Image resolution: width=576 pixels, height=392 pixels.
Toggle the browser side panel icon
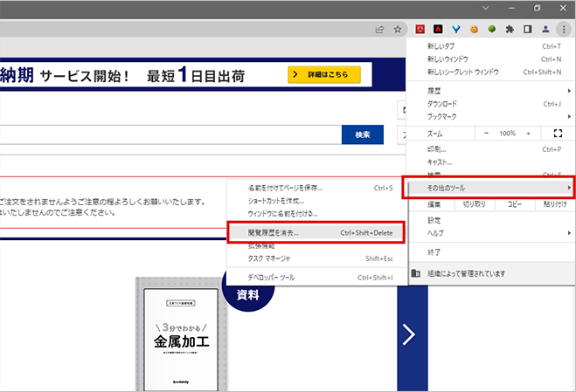tap(527, 29)
